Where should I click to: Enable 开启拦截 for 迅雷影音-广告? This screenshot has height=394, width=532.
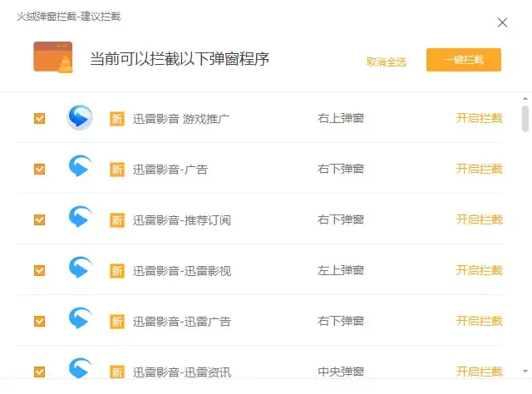[x=479, y=169]
